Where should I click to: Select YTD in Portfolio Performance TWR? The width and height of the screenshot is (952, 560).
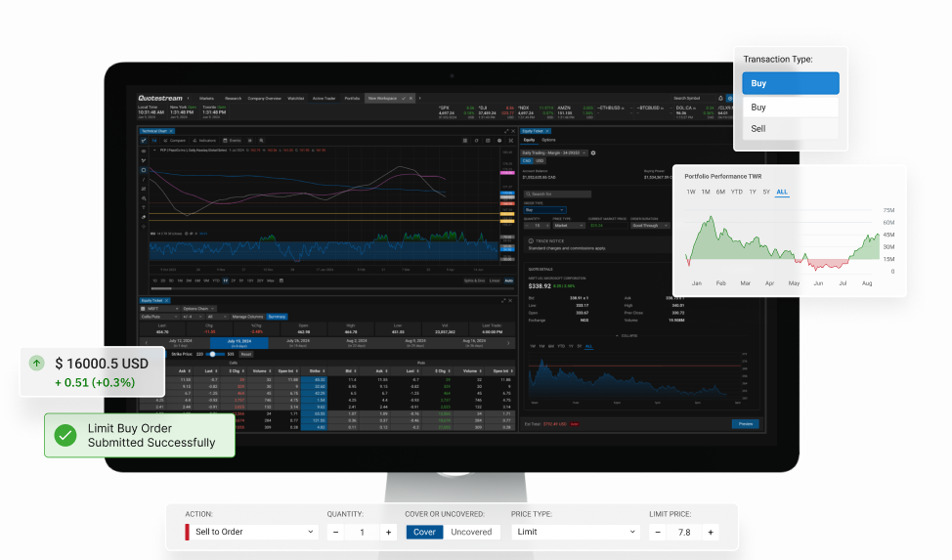pos(736,192)
